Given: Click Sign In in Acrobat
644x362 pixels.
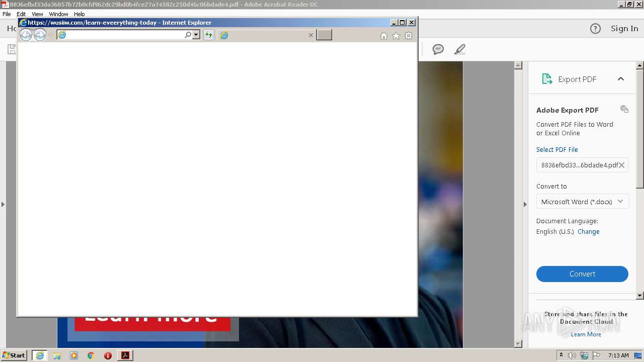Looking at the screenshot, I should [x=624, y=29].
